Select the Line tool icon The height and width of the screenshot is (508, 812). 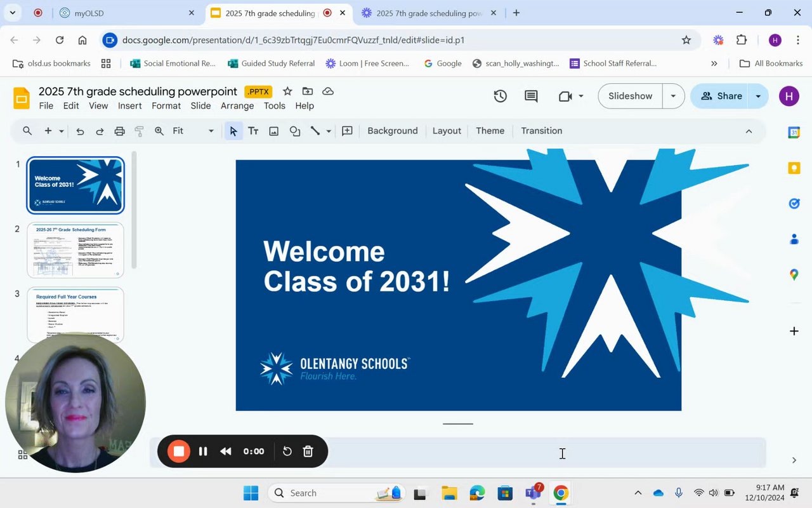pyautogui.click(x=315, y=131)
